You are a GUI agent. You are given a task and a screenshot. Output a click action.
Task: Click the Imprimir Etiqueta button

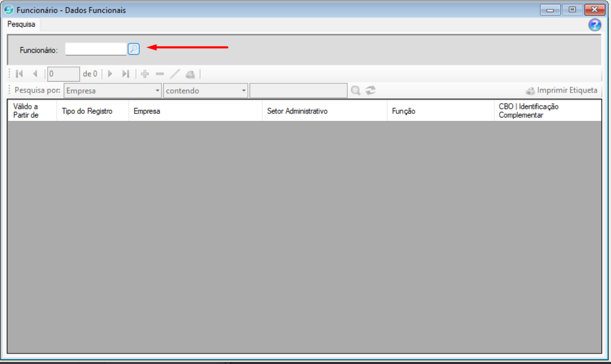pyautogui.click(x=562, y=90)
